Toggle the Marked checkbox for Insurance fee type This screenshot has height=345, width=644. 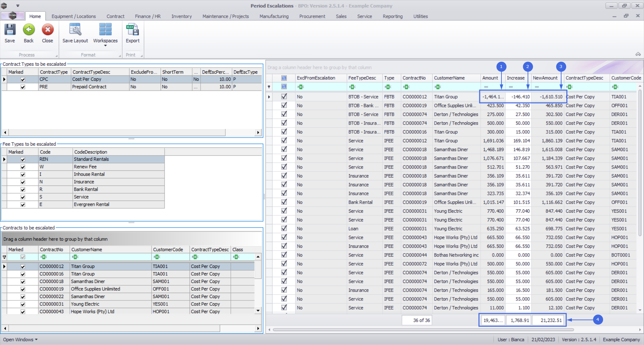[23, 182]
